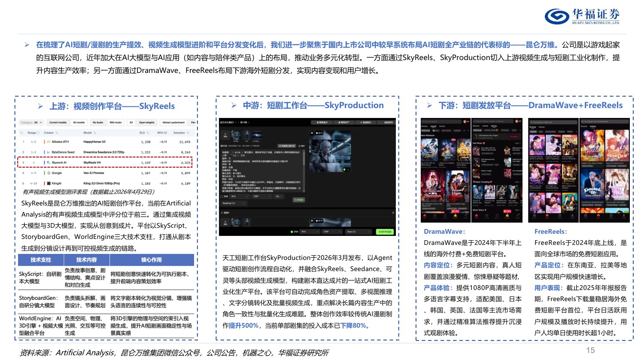Open 16:9 dropdown beside checked 声音 box
The width and height of the screenshot is (644, 362).
pyautogui.click(x=310, y=232)
